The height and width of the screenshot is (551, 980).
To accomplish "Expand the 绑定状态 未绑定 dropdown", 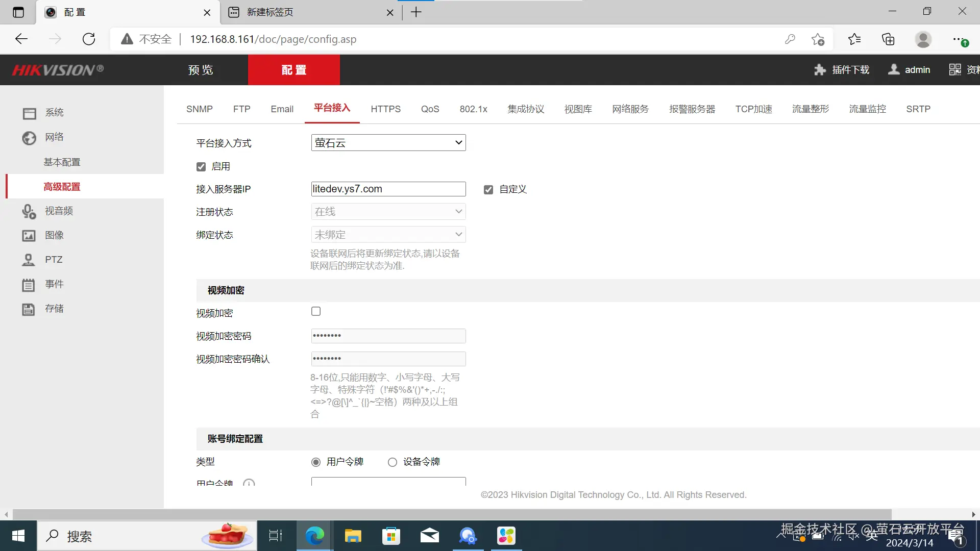I will (x=388, y=235).
